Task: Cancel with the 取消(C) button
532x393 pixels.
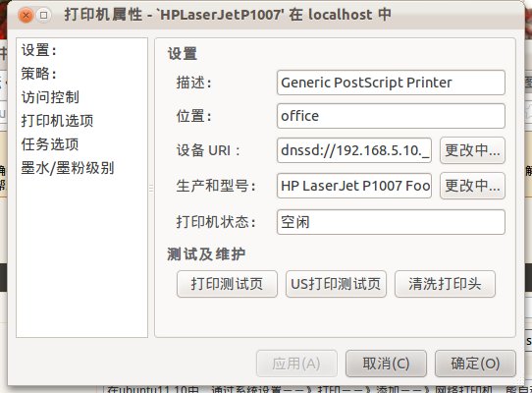Action: 386,364
